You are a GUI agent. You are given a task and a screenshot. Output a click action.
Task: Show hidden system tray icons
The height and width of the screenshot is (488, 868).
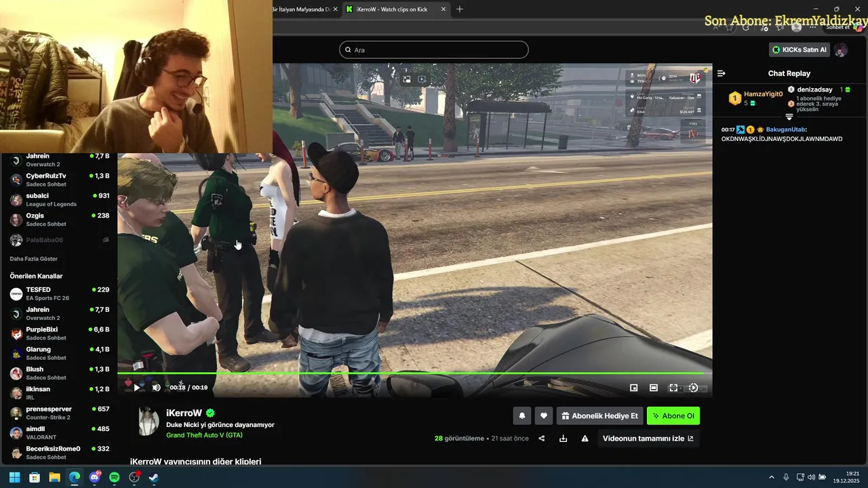point(771,477)
